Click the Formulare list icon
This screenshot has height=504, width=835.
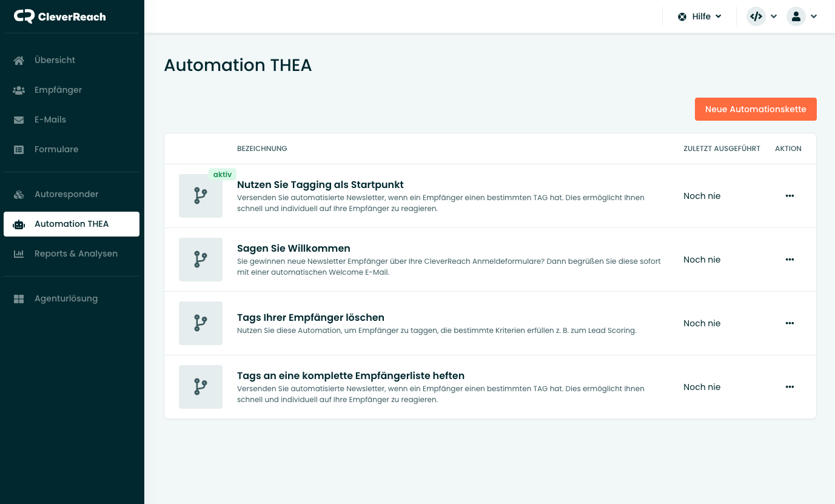pyautogui.click(x=19, y=149)
